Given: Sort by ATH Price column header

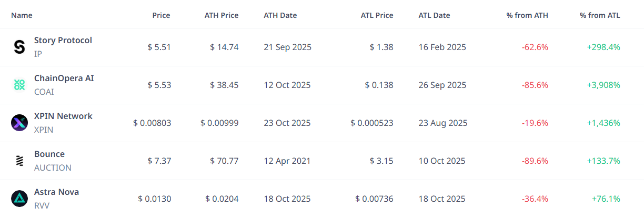Looking at the screenshot, I should (x=221, y=15).
